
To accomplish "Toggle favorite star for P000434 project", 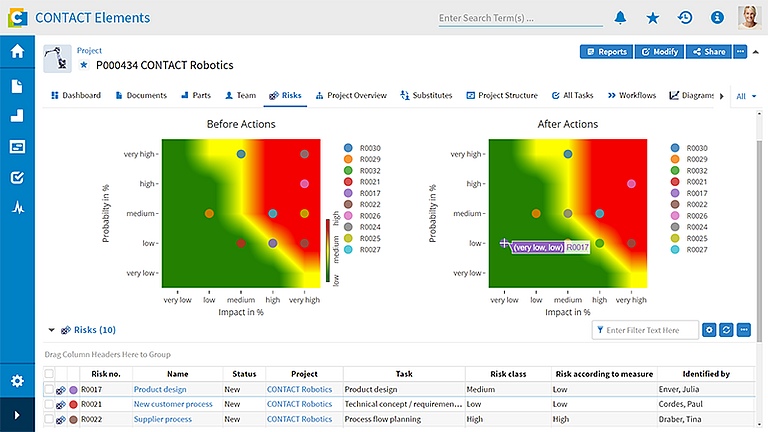I will click(x=84, y=65).
